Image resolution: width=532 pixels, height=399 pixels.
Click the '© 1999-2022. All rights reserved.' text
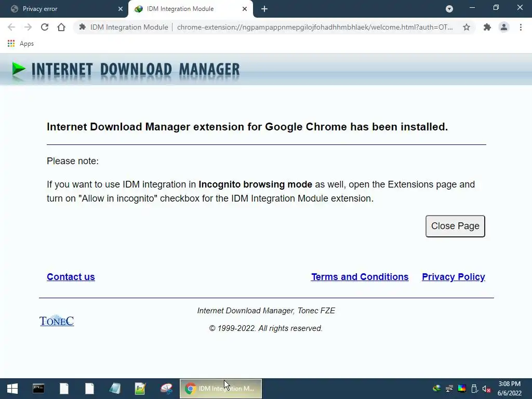(265, 328)
